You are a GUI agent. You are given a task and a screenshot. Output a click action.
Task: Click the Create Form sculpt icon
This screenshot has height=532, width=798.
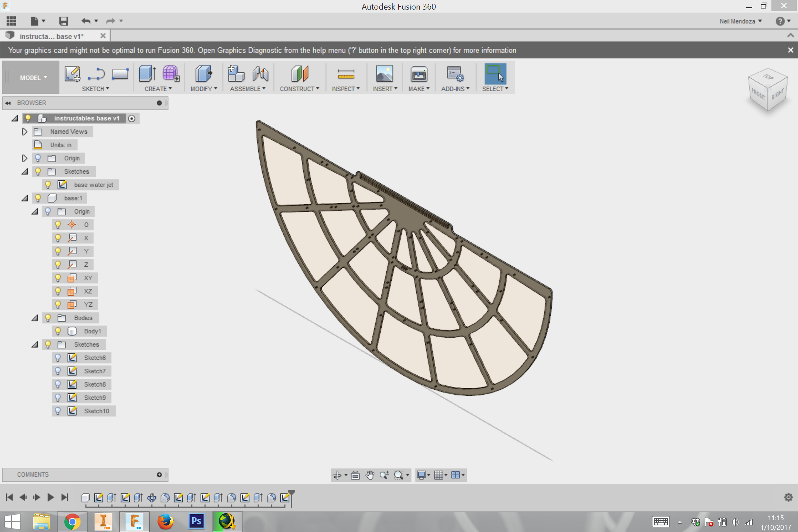(171, 74)
